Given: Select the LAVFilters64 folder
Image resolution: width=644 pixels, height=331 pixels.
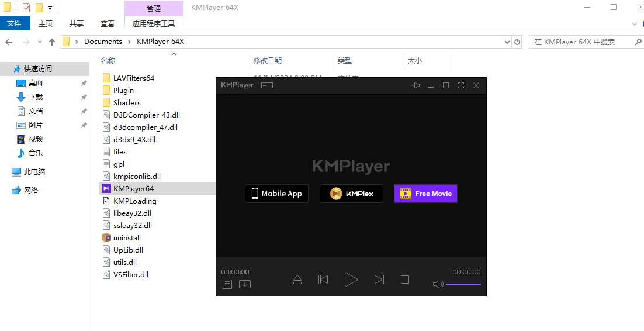Looking at the screenshot, I should click(133, 78).
